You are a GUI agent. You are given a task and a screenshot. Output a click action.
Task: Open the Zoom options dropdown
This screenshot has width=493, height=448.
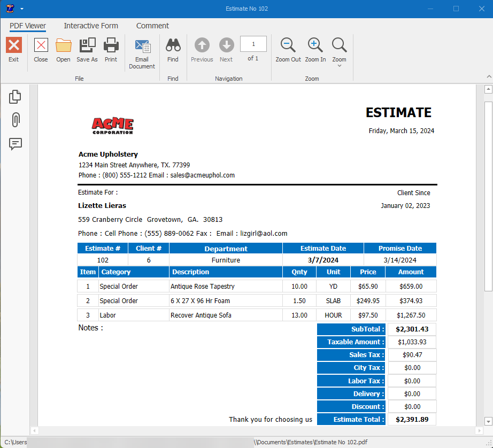[x=339, y=51]
